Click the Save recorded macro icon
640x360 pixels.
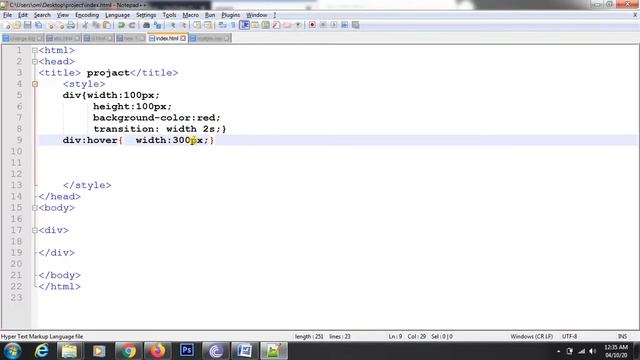356,25
